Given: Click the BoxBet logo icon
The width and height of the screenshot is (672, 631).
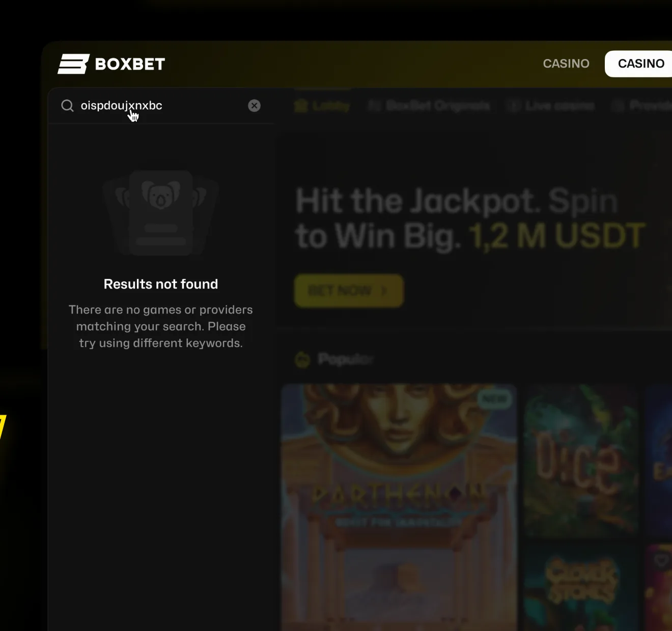Looking at the screenshot, I should click(x=74, y=64).
